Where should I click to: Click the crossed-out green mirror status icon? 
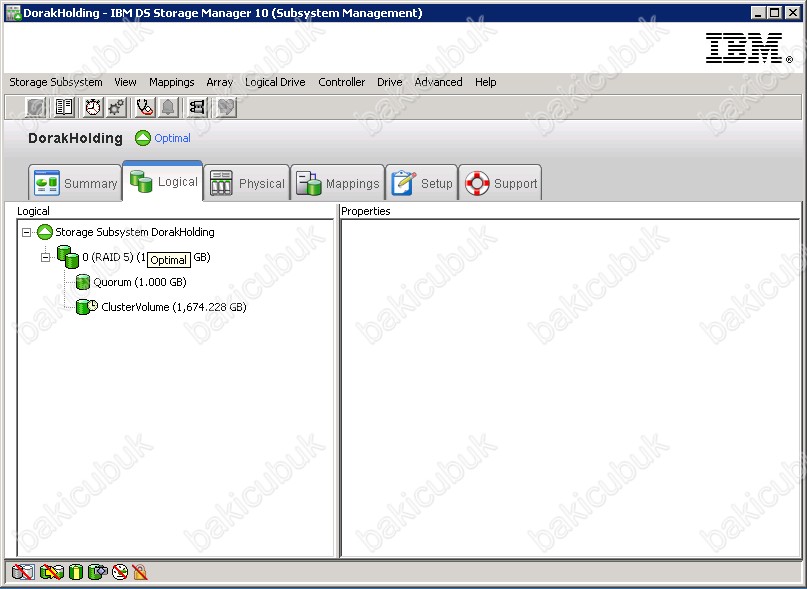point(52,572)
